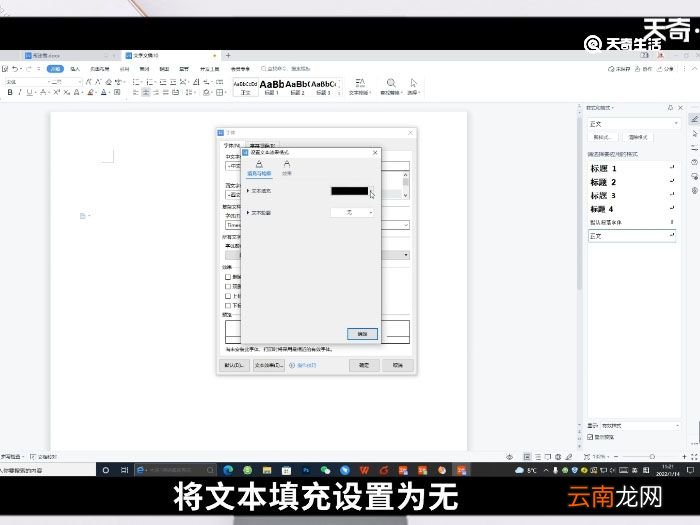Open the 插入 ribbon tab

coord(75,69)
